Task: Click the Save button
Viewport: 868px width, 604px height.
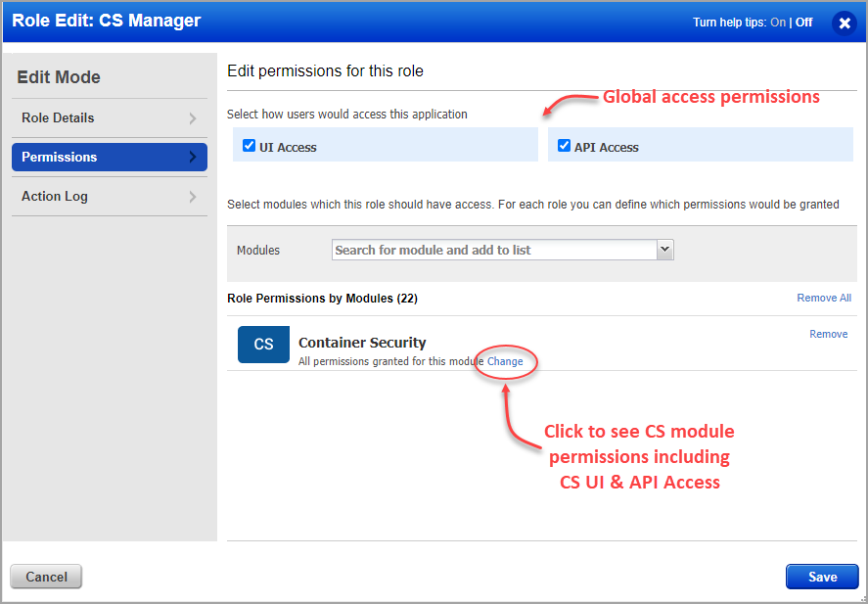Action: 821,577
